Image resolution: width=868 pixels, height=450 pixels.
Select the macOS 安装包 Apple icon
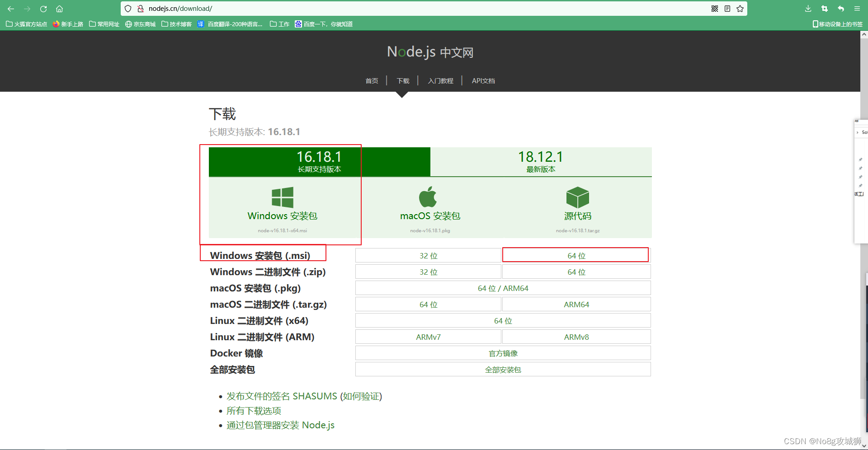click(x=429, y=196)
